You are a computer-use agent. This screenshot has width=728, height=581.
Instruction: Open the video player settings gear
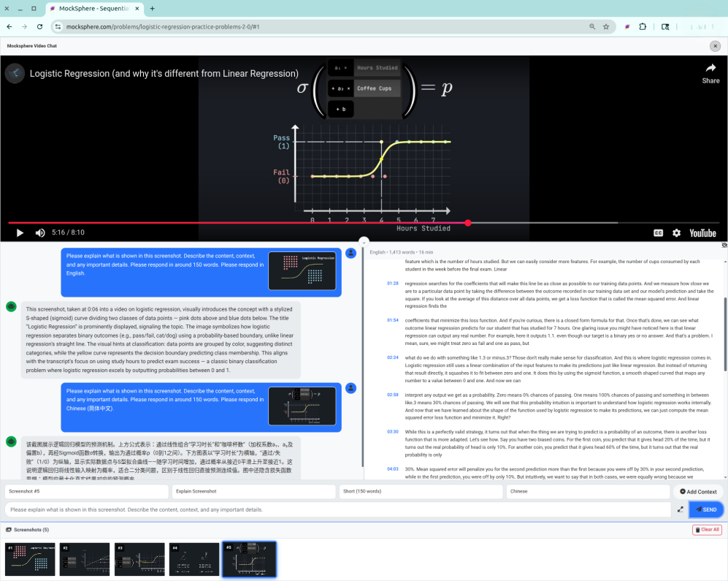point(675,232)
